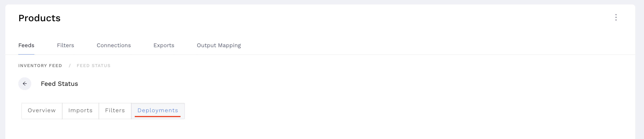Switch to the Imports status section
644x139 pixels.
click(80, 110)
